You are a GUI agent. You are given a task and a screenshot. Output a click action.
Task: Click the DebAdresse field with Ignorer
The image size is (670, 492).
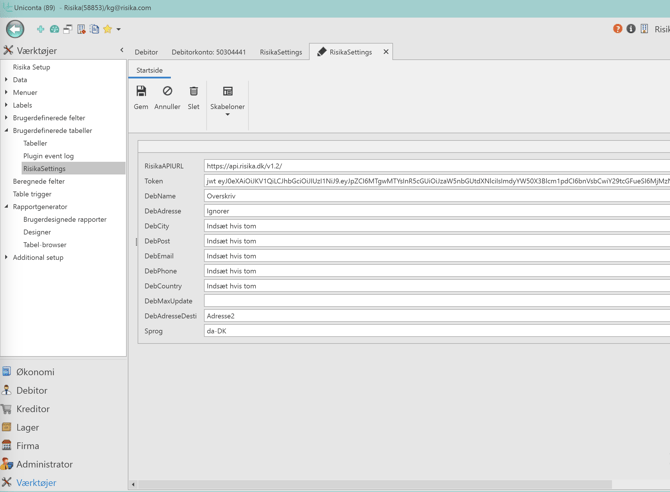(x=437, y=211)
